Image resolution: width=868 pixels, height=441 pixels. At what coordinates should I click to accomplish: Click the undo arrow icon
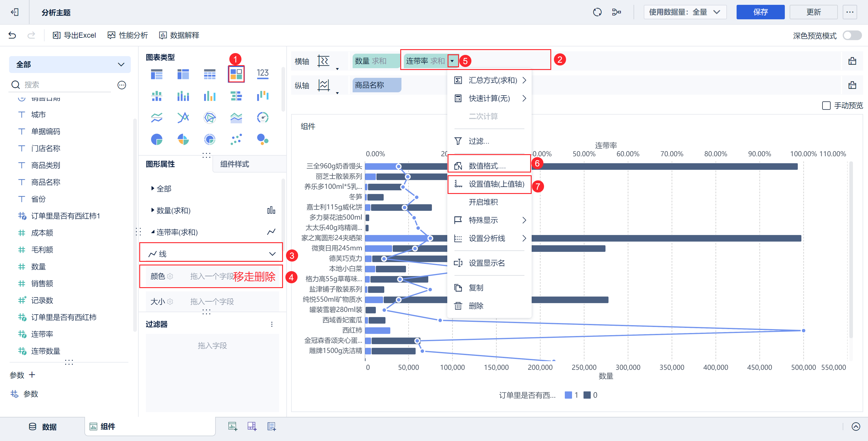12,35
